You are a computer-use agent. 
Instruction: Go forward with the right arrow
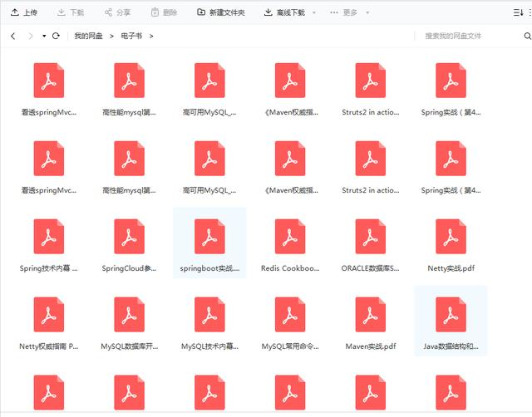31,36
